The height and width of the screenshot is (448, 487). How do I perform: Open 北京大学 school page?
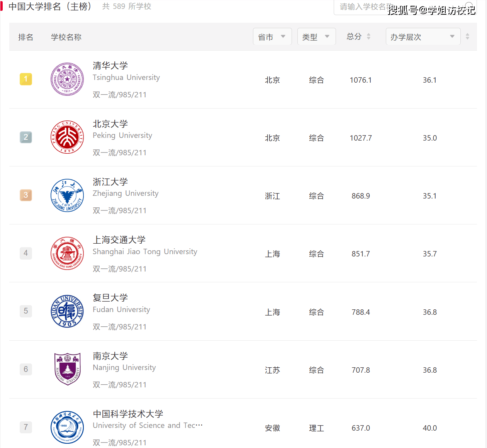110,124
